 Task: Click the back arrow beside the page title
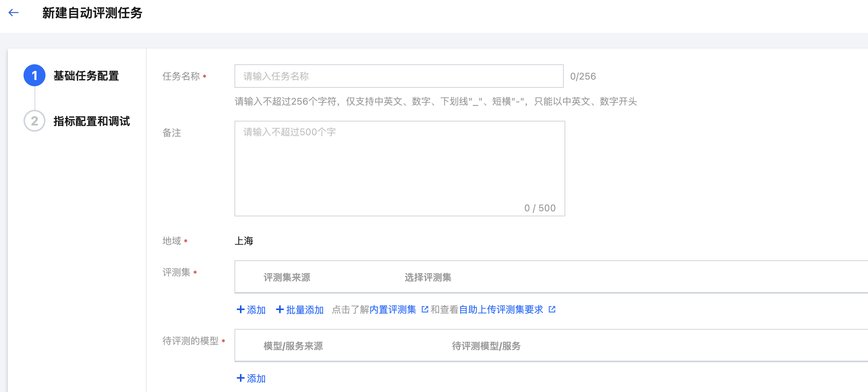click(14, 13)
